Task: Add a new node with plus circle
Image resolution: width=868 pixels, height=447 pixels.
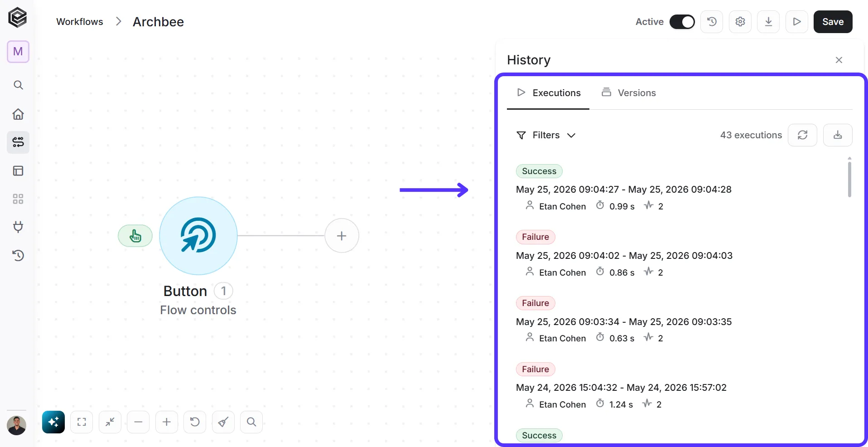Action: click(x=342, y=236)
